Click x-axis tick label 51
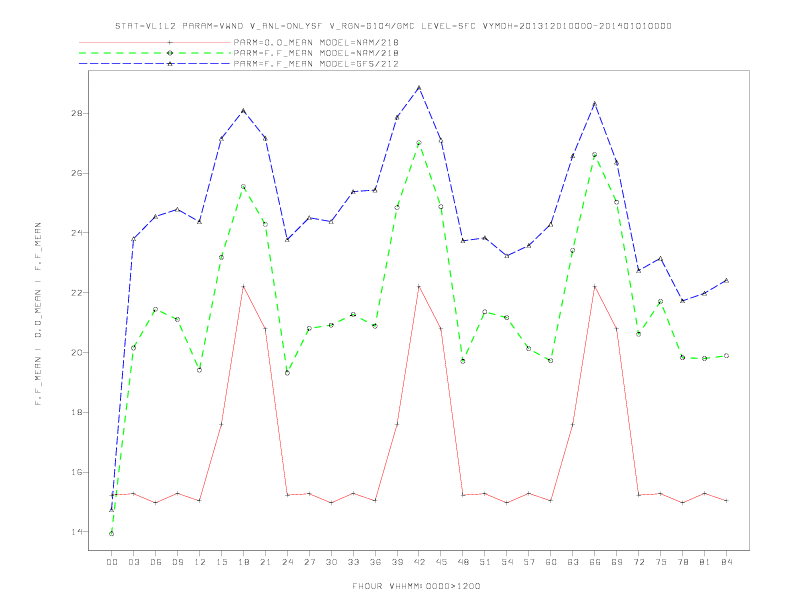 (485, 562)
